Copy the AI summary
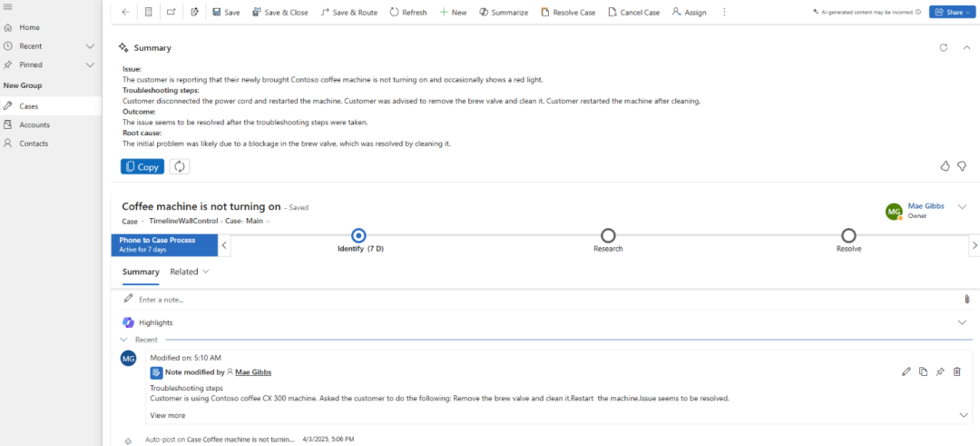Screen dimensions: 980x446 click(x=142, y=166)
